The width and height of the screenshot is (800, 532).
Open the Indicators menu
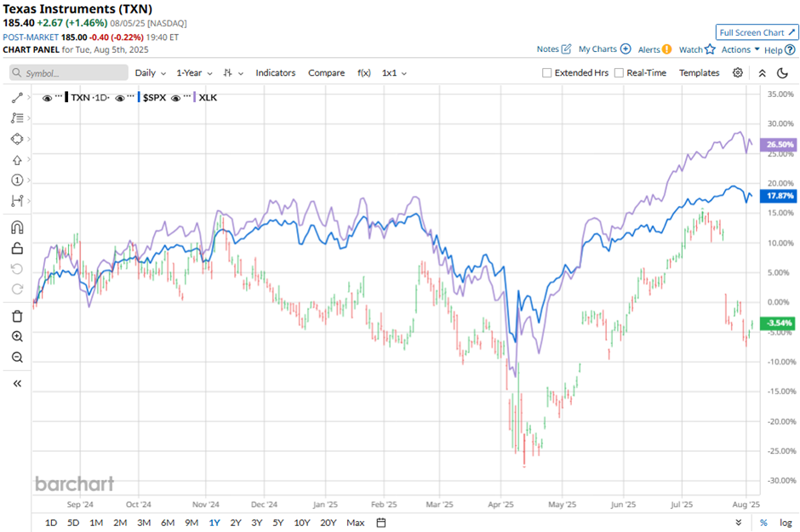276,73
